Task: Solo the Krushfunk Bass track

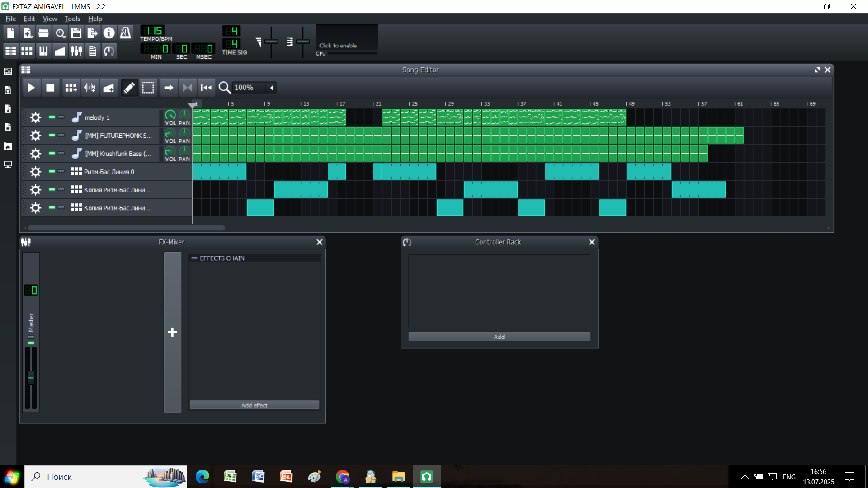Action: 61,153
